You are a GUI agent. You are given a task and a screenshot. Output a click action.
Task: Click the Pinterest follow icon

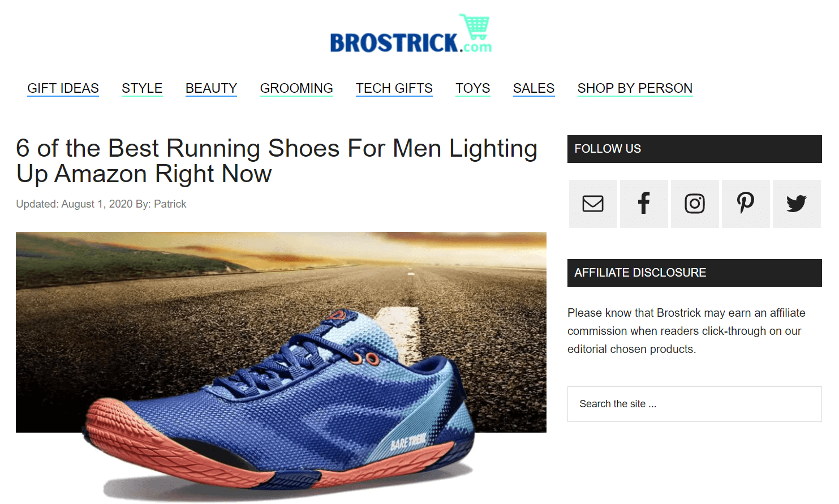[746, 204]
